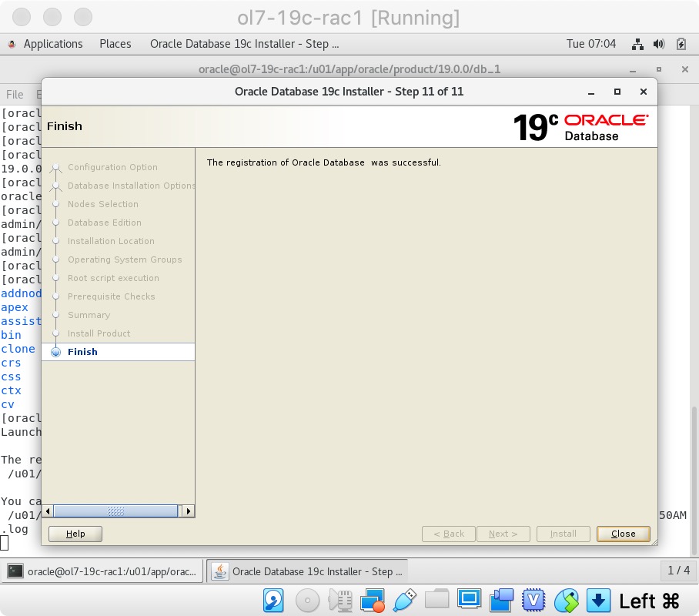699x616 pixels.
Task: Select the Prerequisite Checks step
Action: click(x=112, y=296)
